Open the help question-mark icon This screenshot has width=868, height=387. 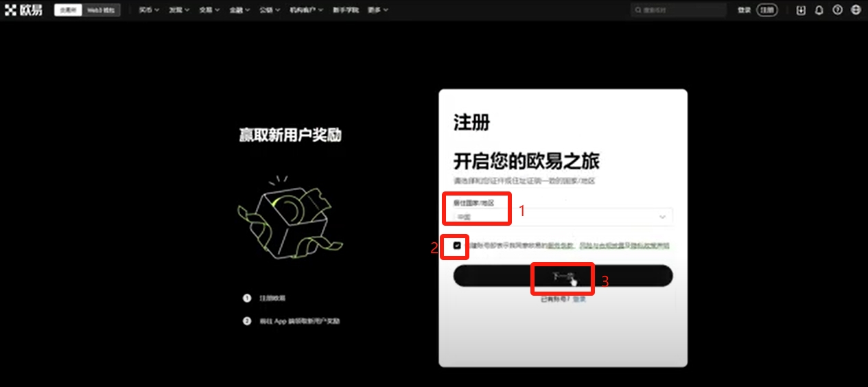tap(837, 10)
